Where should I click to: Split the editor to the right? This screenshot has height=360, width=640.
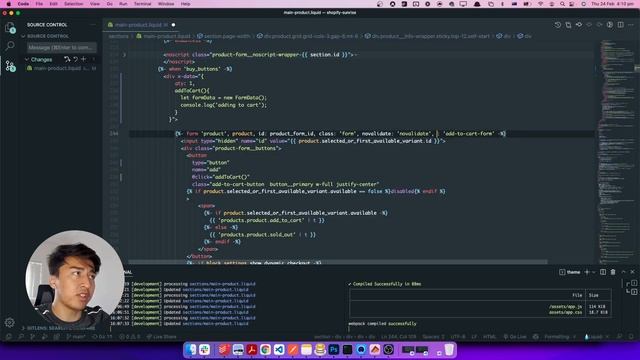coord(620,25)
